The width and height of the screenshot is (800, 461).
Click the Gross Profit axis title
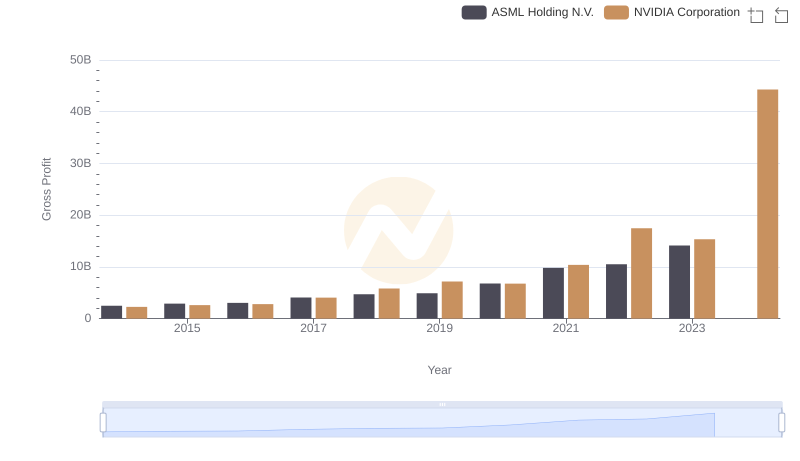click(x=46, y=189)
